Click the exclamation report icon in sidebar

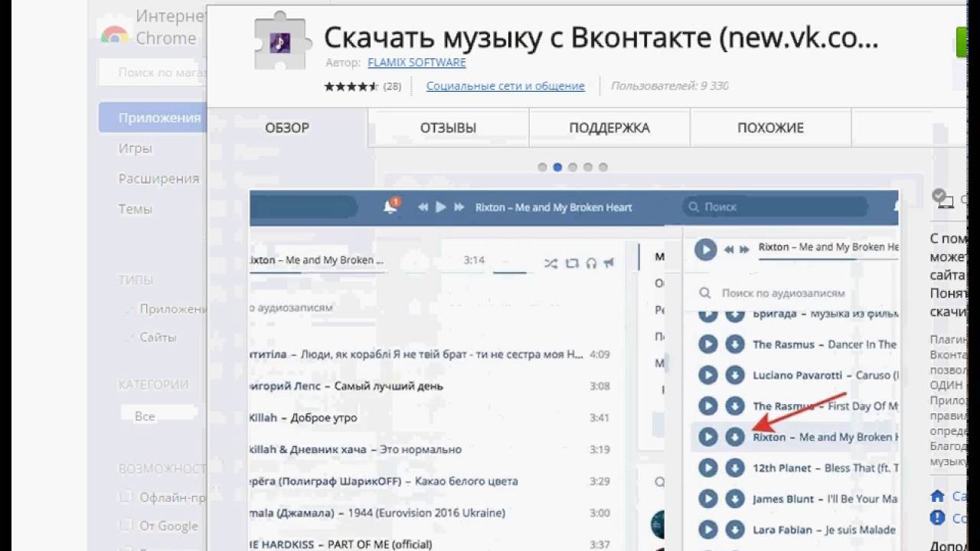point(937,518)
